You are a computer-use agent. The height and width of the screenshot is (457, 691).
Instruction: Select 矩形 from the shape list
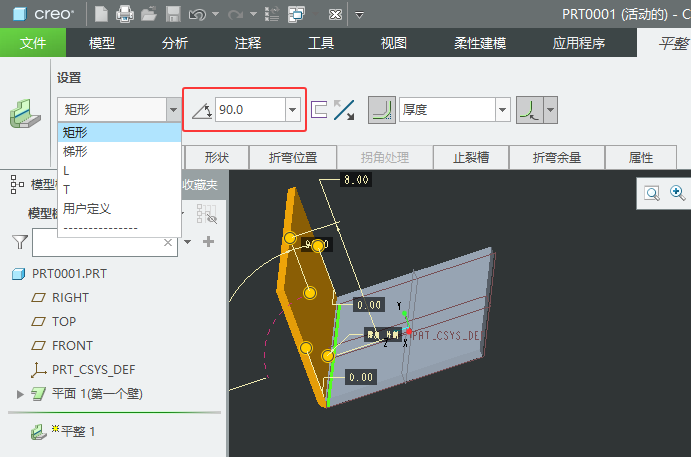119,132
